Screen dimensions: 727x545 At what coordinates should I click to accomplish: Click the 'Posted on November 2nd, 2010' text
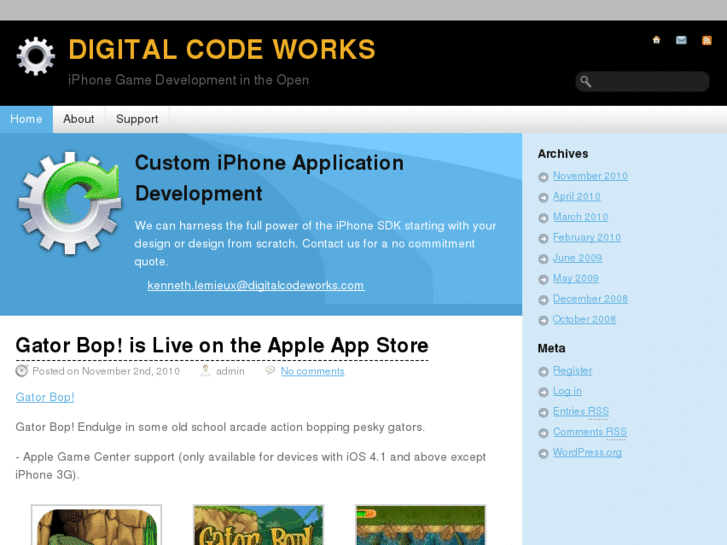coord(106,371)
